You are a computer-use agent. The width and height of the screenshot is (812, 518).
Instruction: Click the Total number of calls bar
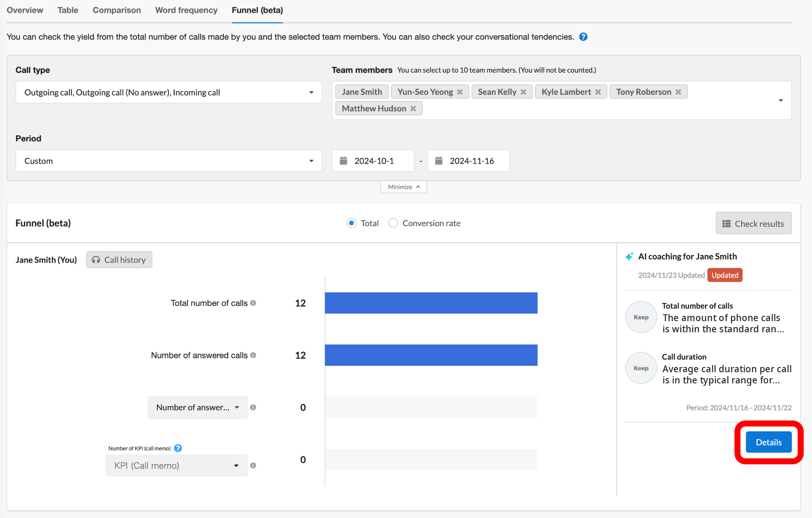coord(431,303)
